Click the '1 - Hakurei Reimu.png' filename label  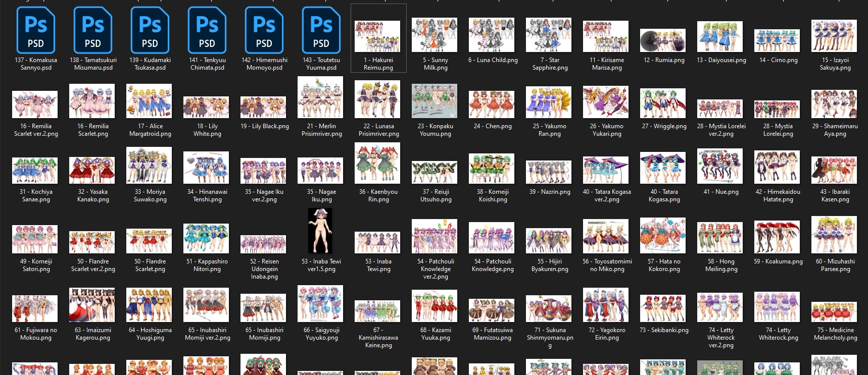click(378, 64)
